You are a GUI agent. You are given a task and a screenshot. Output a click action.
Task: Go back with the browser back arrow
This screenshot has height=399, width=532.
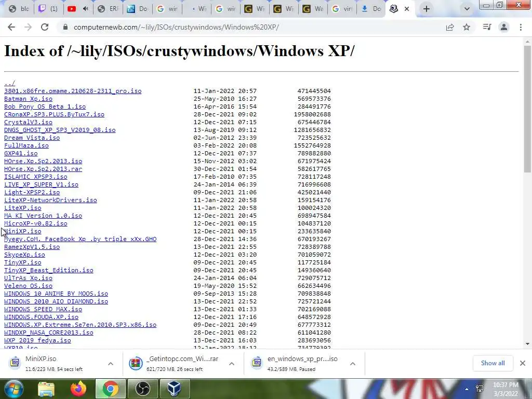[11, 27]
